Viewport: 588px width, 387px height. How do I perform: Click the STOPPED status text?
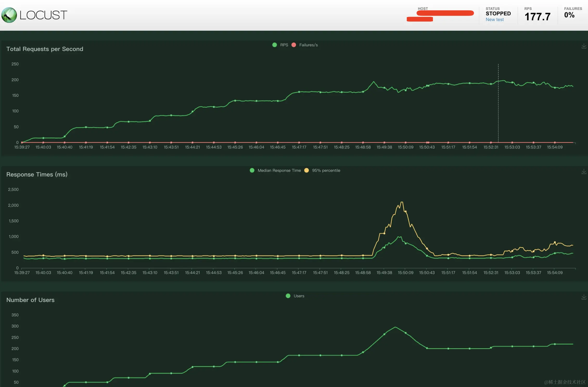[498, 14]
